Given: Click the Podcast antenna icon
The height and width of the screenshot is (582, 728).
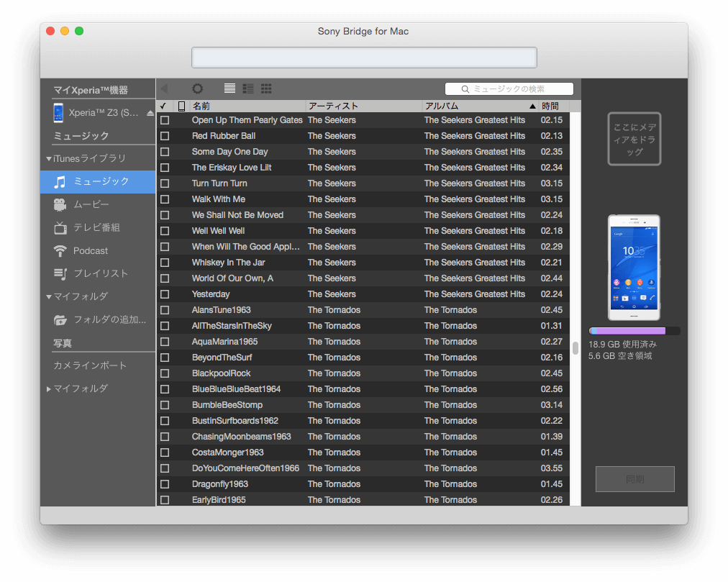Looking at the screenshot, I should click(x=60, y=251).
